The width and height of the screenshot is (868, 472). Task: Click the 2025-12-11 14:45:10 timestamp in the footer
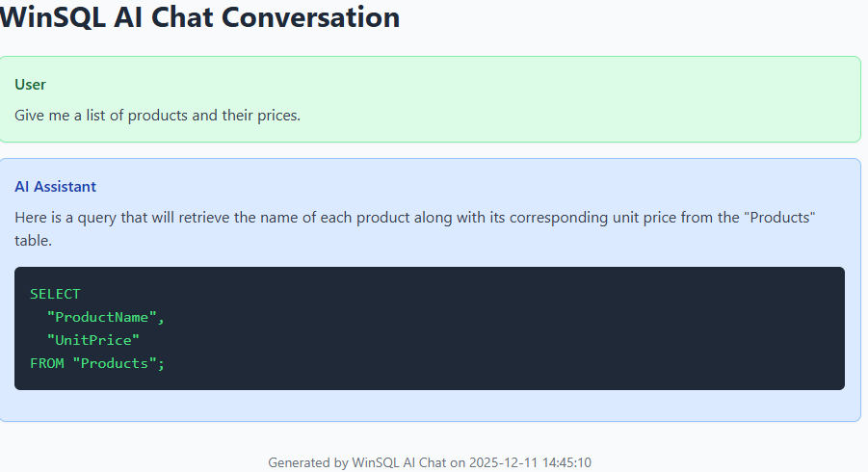click(x=530, y=462)
